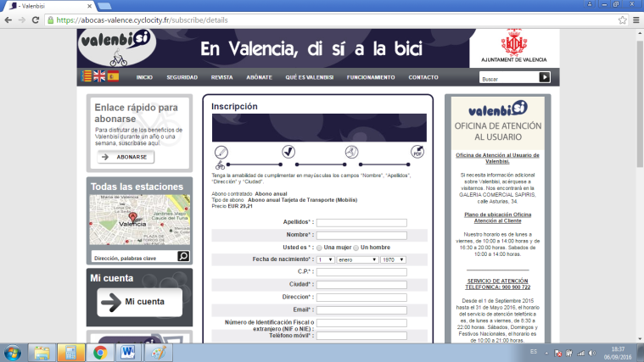The width and height of the screenshot is (644, 362).
Task: Click the pencil step icon in Inscripción
Action: click(221, 153)
